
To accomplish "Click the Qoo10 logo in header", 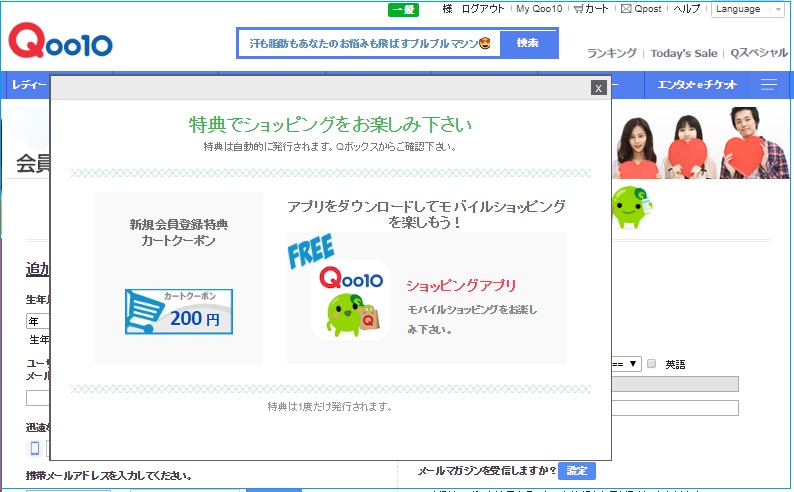I will [x=60, y=40].
